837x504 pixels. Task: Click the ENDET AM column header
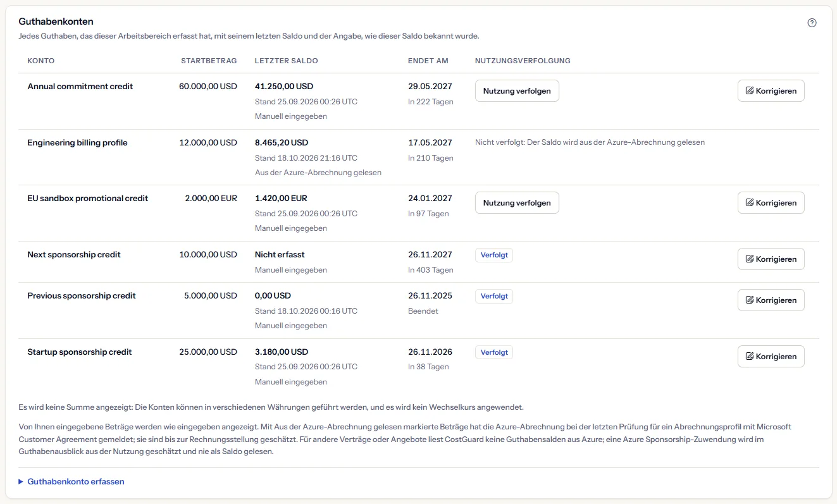point(428,61)
